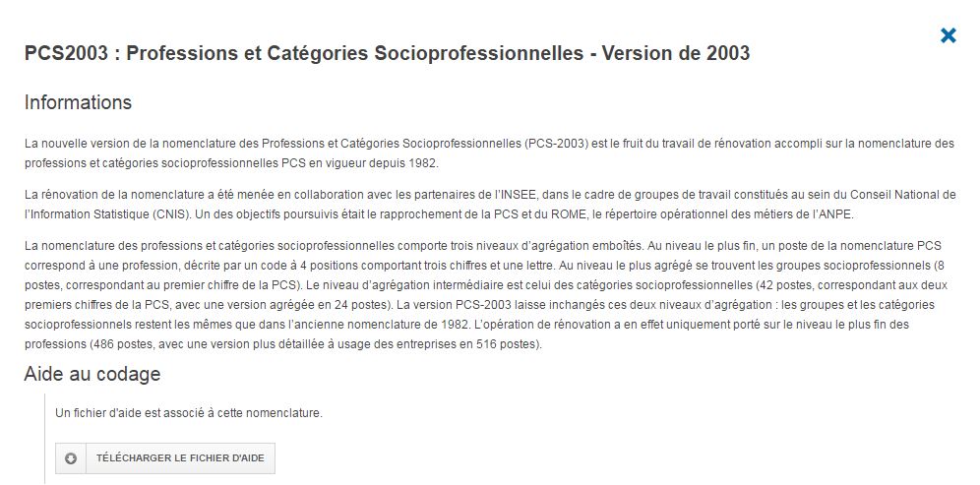This screenshot has height=485, width=980.
Task: Click '(CNIS)' in the second paragraph
Action: pyautogui.click(x=169, y=214)
